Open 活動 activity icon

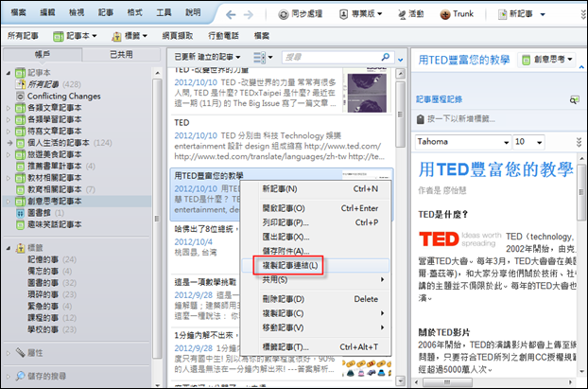click(402, 14)
